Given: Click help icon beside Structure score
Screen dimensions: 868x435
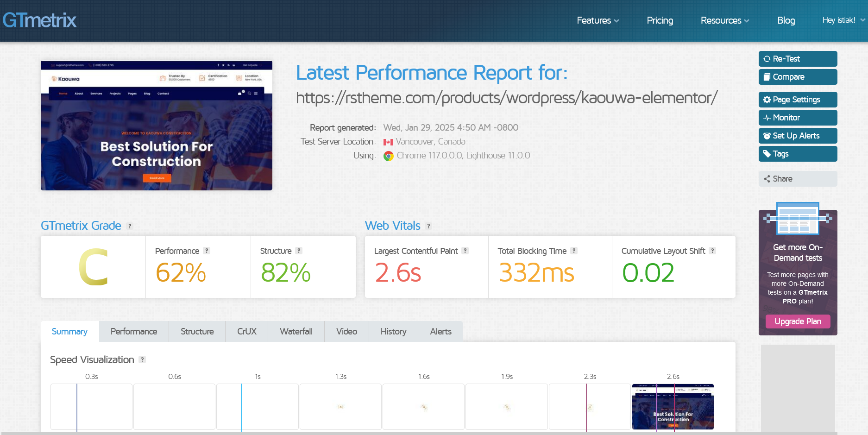Looking at the screenshot, I should click(x=299, y=251).
